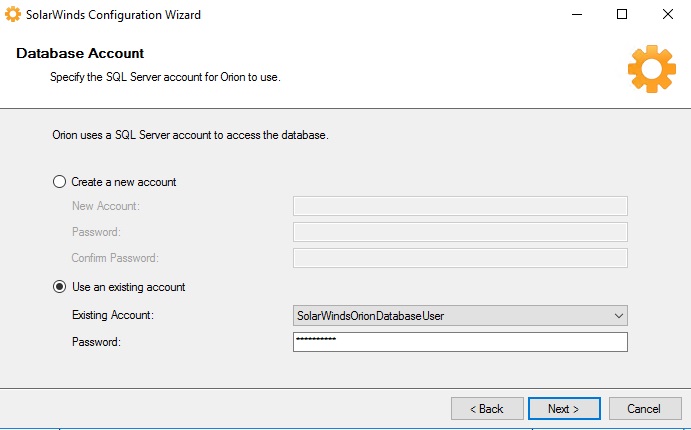The width and height of the screenshot is (691, 430).
Task: Click the 'Database Account' heading
Action: coord(80,53)
